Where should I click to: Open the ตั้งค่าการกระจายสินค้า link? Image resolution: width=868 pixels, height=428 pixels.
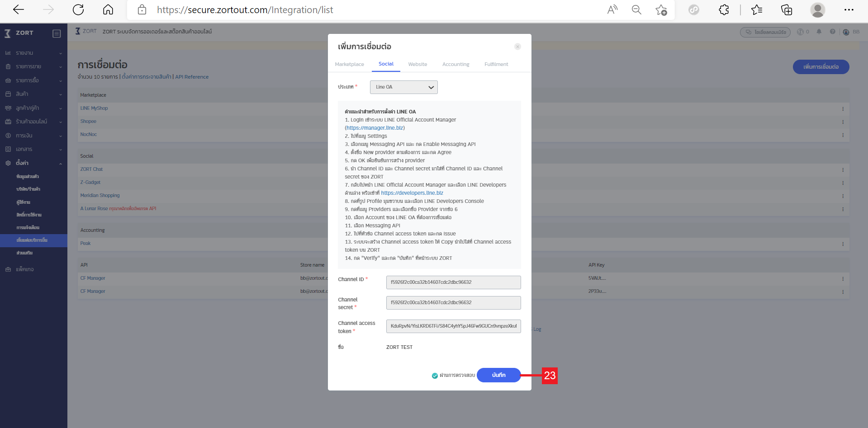click(x=147, y=77)
